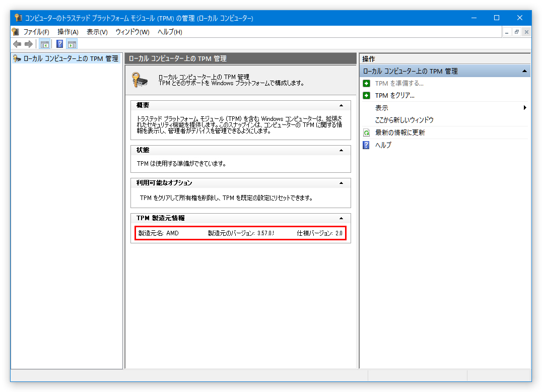542x392 pixels.
Task: Click the MMC document icon beside ファイル
Action: pos(16,32)
